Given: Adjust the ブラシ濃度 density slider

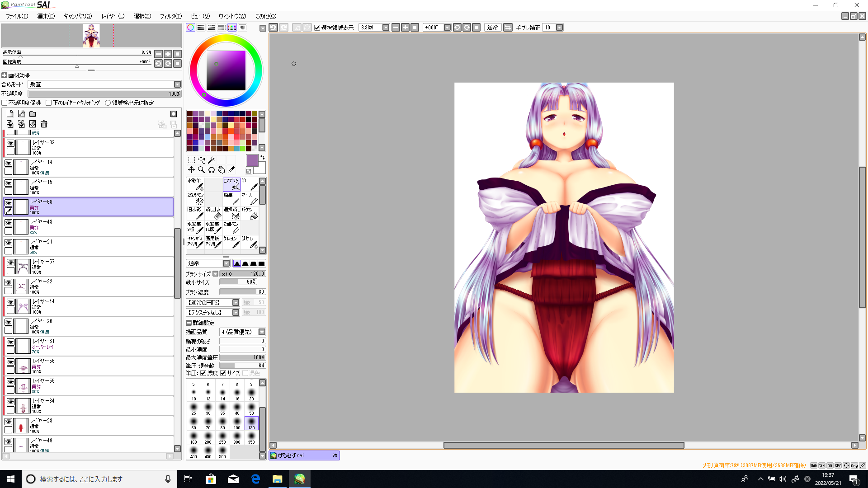Looking at the screenshot, I should pos(242,292).
